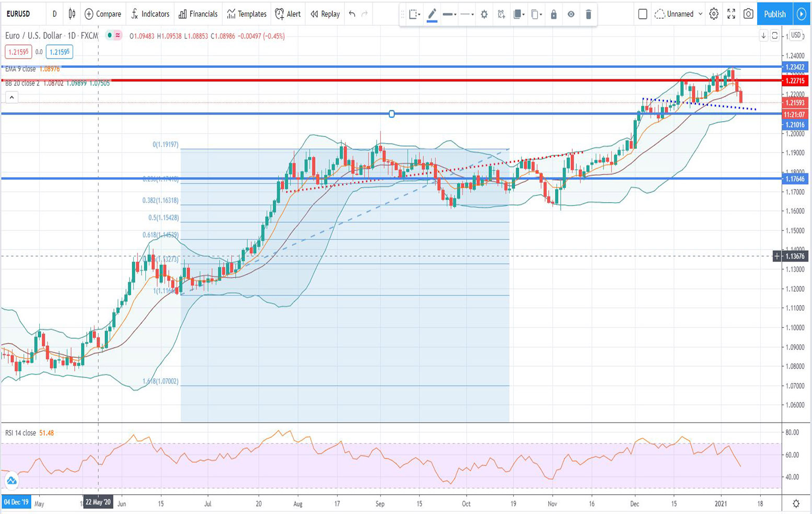Click the Compare button
This screenshot has height=514, width=812.
click(103, 14)
